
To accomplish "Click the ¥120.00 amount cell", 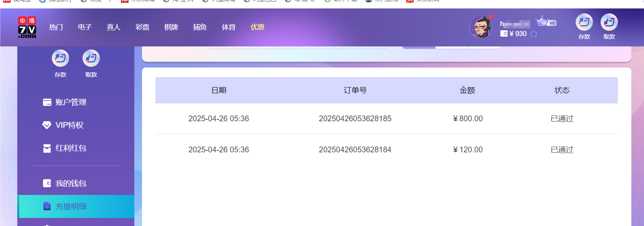I will coord(468,150).
